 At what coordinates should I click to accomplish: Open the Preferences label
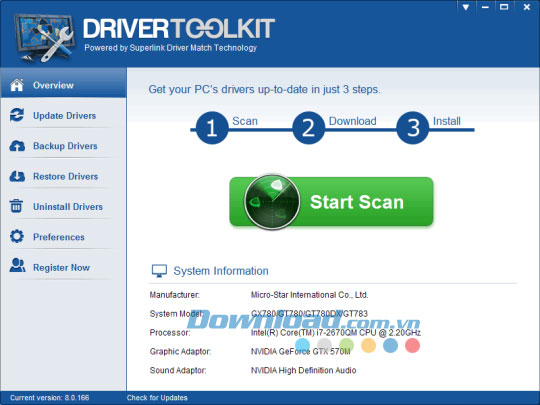pos(59,237)
